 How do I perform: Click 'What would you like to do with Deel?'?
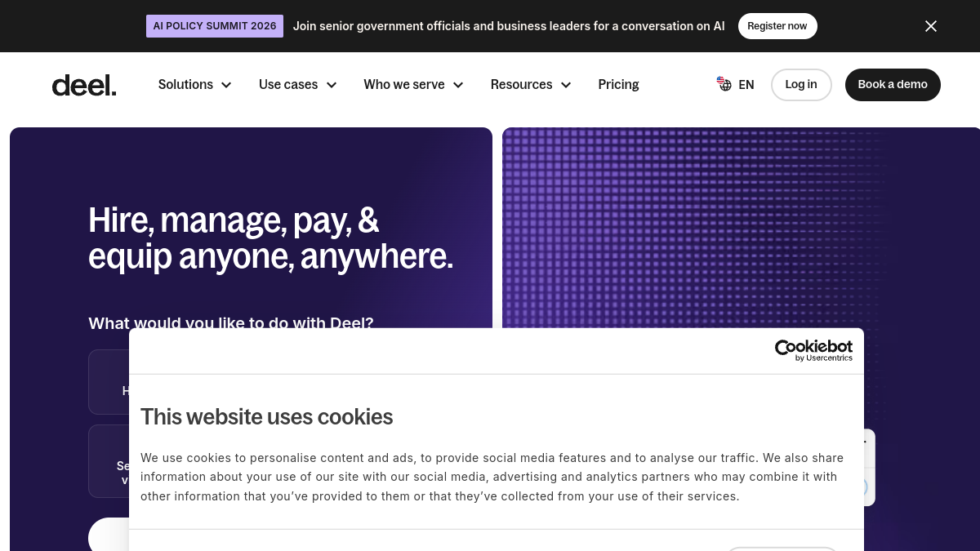click(x=231, y=323)
